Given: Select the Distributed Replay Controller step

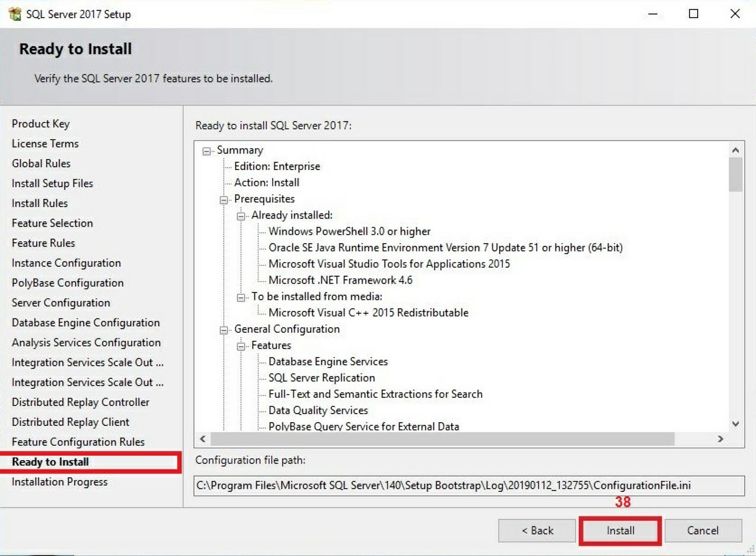Looking at the screenshot, I should pos(80,402).
